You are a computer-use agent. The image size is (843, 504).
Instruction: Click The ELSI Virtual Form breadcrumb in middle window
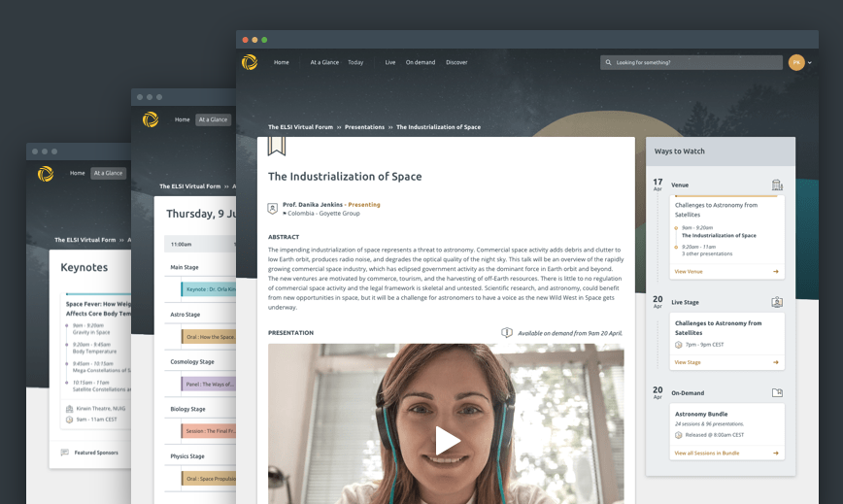pos(189,185)
